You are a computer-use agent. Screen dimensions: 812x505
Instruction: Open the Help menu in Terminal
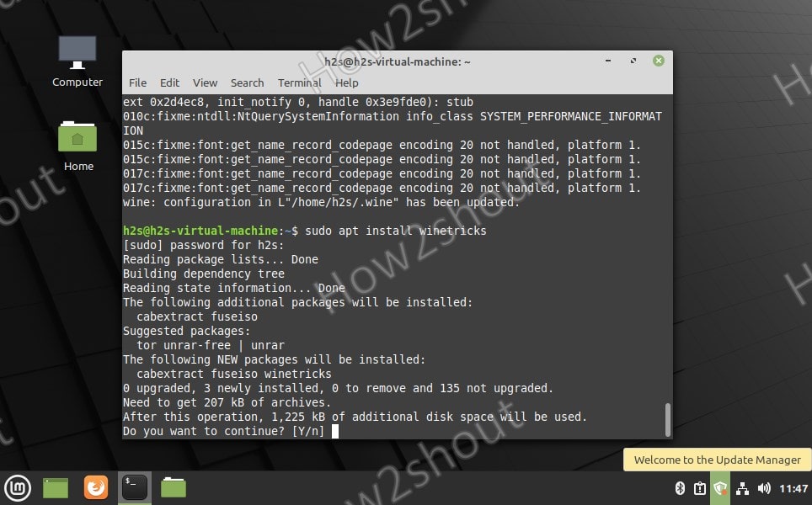pos(346,82)
